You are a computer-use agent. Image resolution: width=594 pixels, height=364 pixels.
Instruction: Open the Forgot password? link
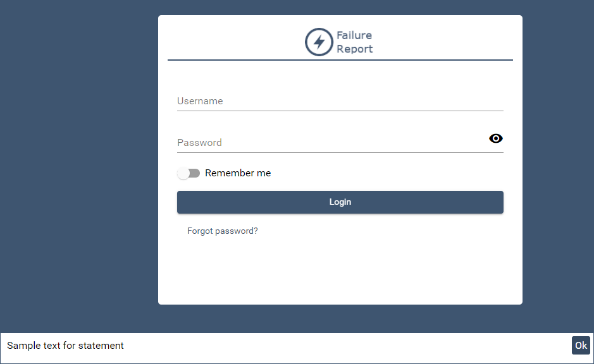click(223, 231)
